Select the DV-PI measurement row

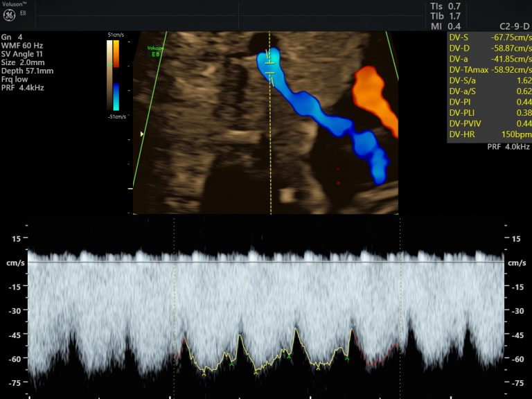pos(488,101)
